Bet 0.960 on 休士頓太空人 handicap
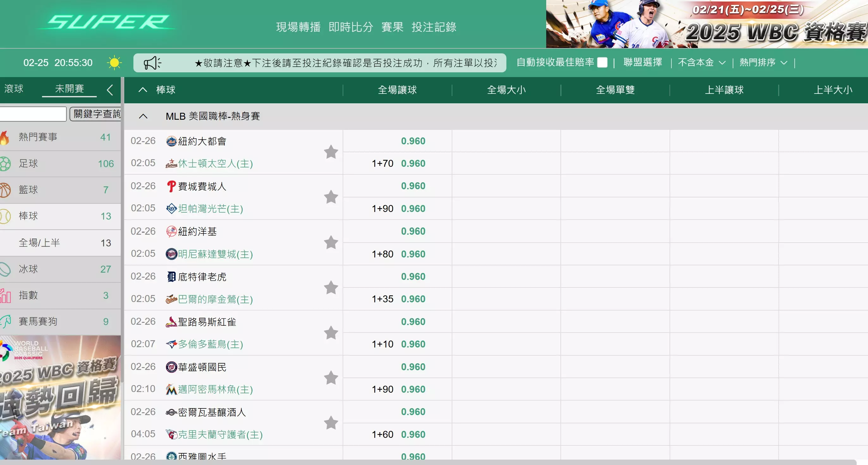868x465 pixels. (413, 164)
